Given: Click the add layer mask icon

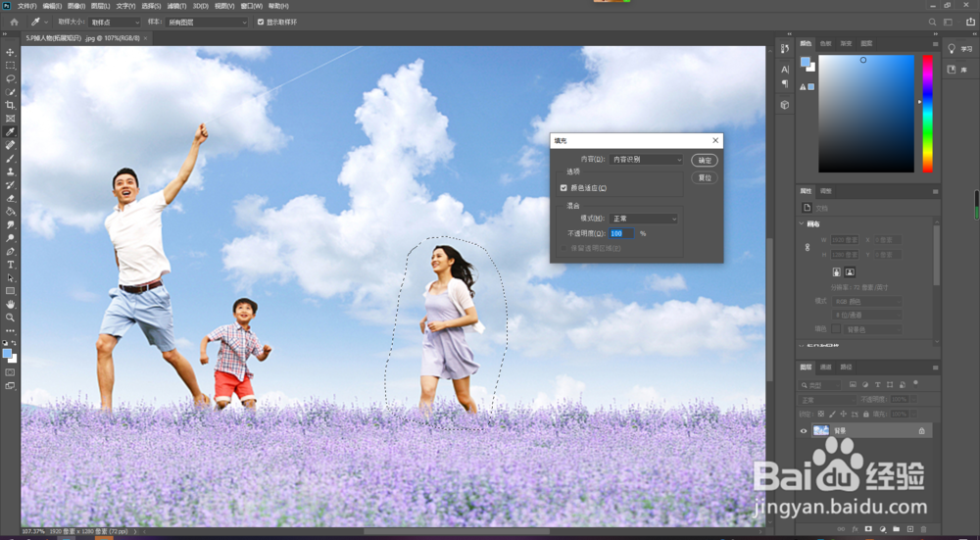Looking at the screenshot, I should tap(868, 529).
